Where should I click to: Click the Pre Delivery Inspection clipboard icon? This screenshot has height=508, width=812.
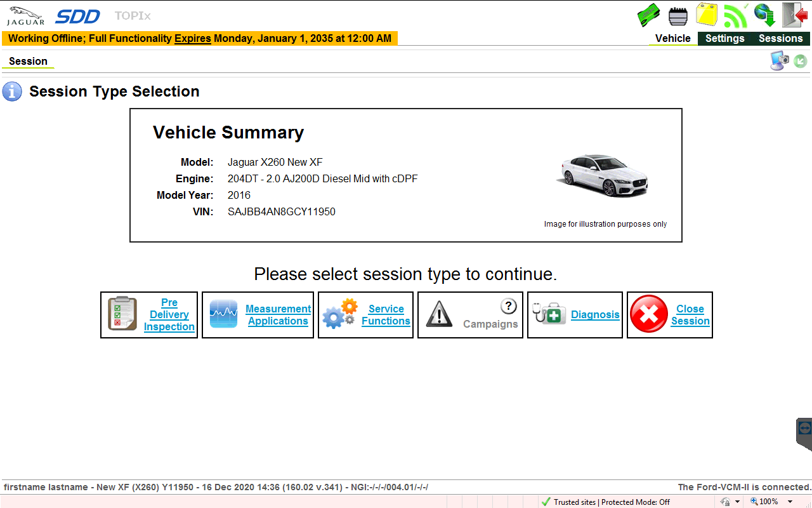(122, 314)
